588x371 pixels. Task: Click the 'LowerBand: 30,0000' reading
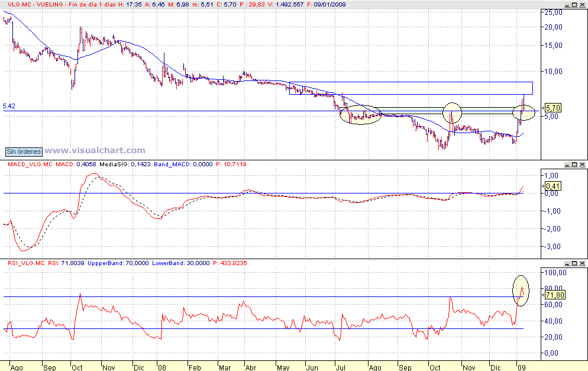181,263
